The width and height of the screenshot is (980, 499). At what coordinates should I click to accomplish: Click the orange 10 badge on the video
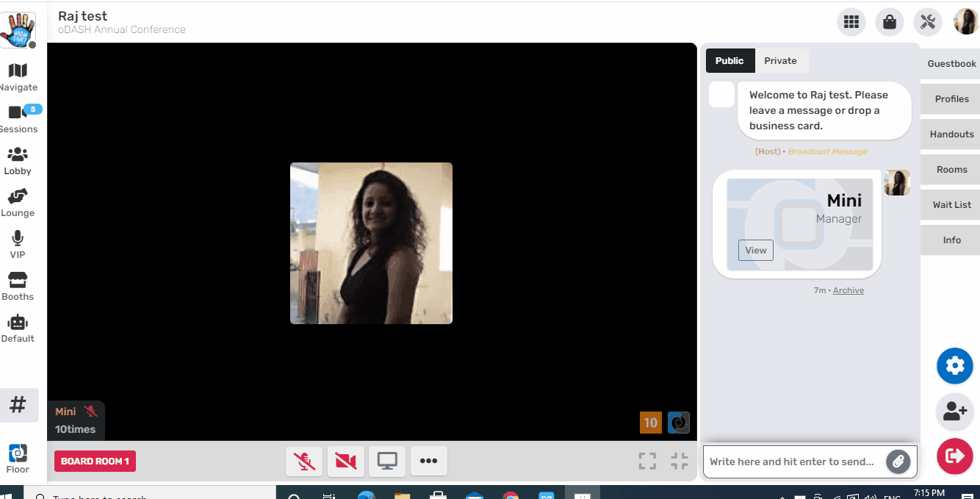coord(651,423)
